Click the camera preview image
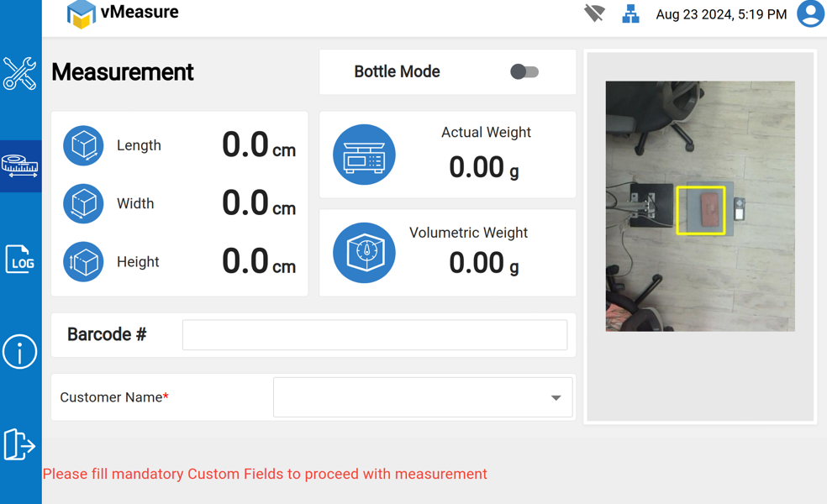Viewport: 827px width, 504px height. point(700,206)
